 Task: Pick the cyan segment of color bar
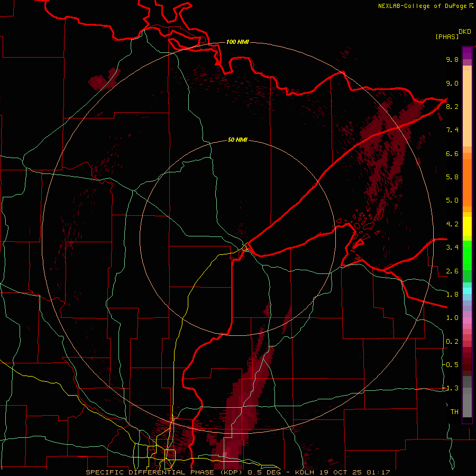point(467,291)
